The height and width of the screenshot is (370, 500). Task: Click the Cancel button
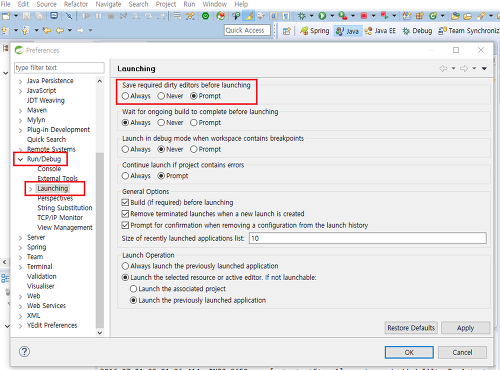point(462,352)
